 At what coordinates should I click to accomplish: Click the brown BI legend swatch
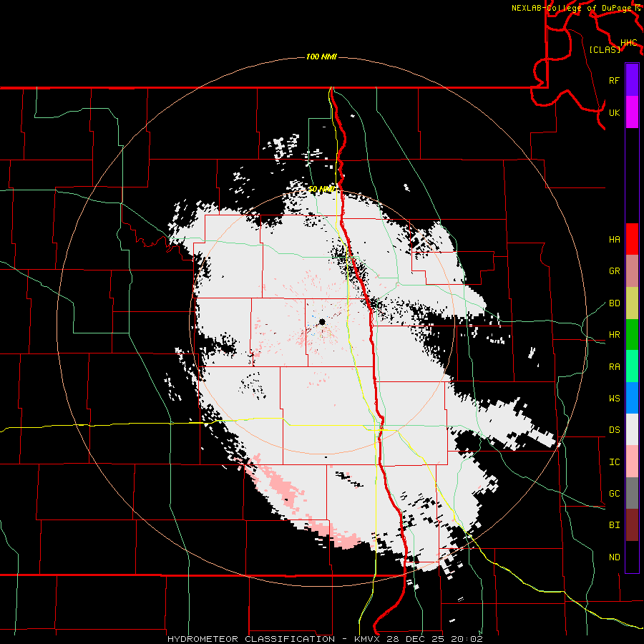(632, 525)
